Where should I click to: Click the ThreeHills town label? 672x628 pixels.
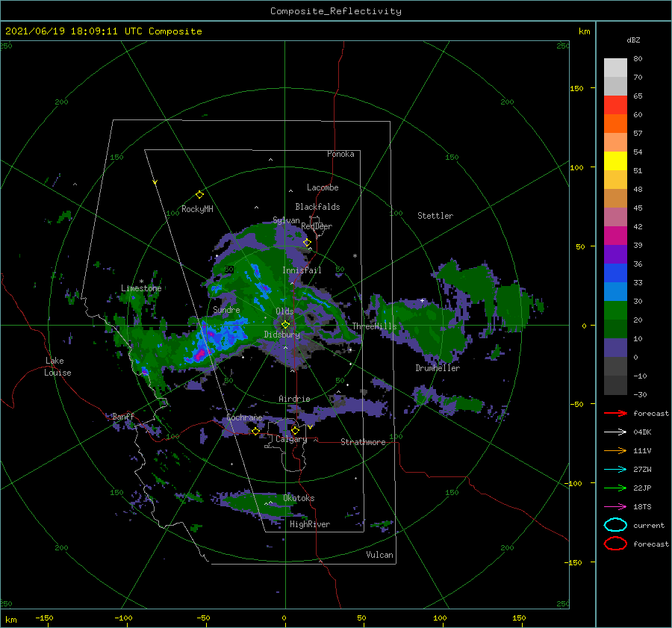pos(375,326)
